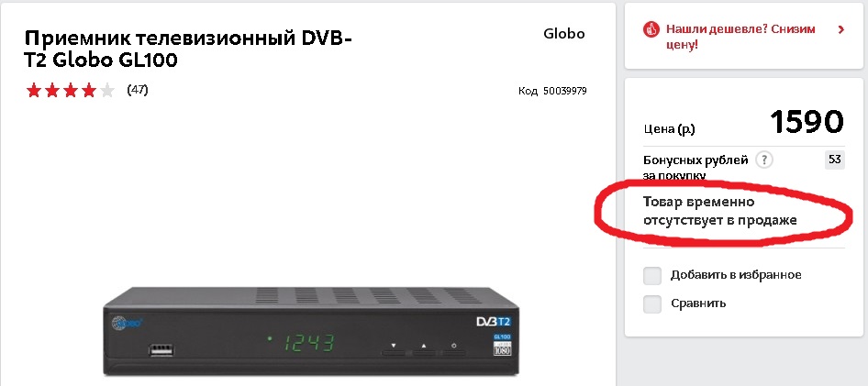Screen dimensions: 868x386
Task: Enable the 'Сравнить' checkbox
Action: (x=652, y=303)
